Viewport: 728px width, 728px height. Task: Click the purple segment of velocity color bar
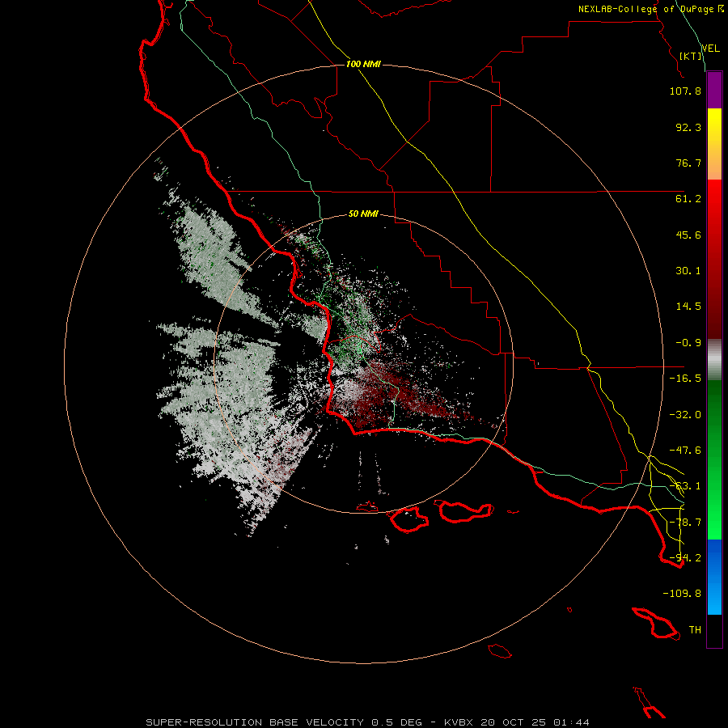(714, 91)
